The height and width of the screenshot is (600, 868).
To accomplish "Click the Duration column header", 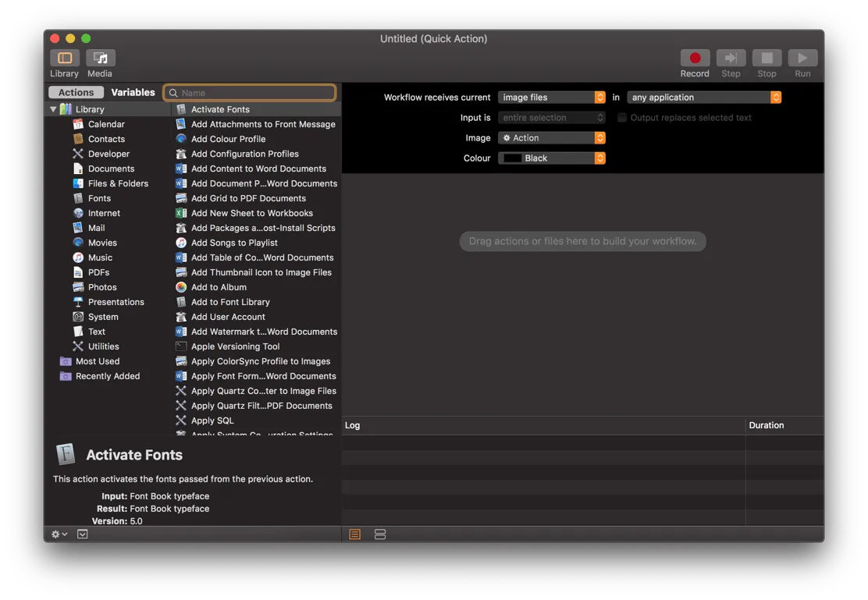I will pos(784,425).
